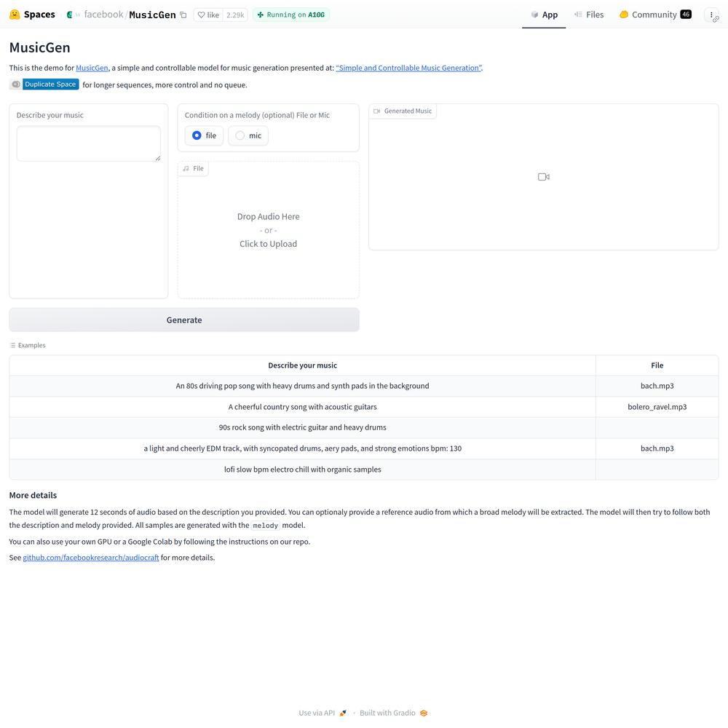The height and width of the screenshot is (728, 728).
Task: Open the three-dot more options menu
Action: pyautogui.click(x=711, y=15)
